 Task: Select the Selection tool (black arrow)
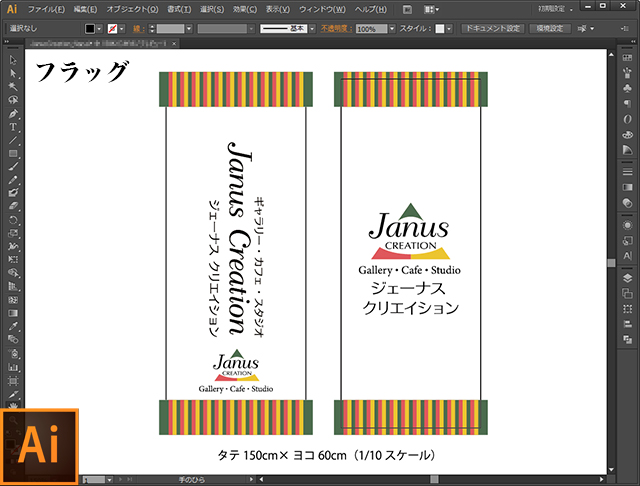click(13, 60)
